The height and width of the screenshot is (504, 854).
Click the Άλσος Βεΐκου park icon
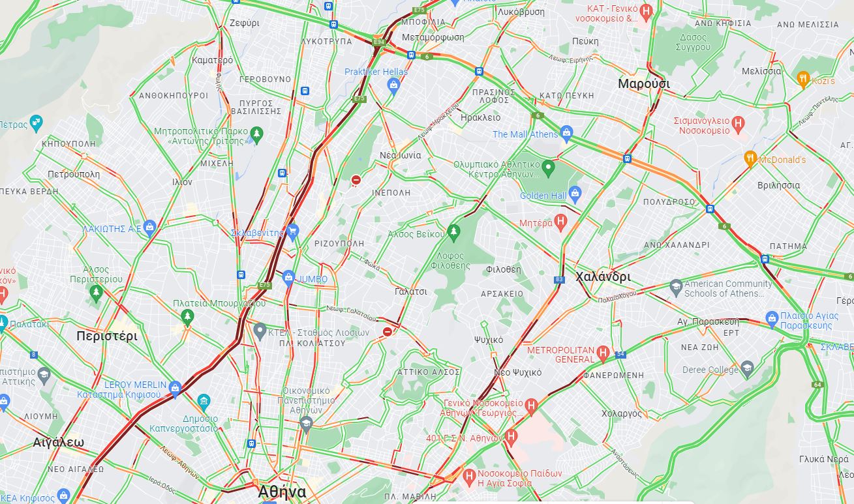pyautogui.click(x=454, y=232)
